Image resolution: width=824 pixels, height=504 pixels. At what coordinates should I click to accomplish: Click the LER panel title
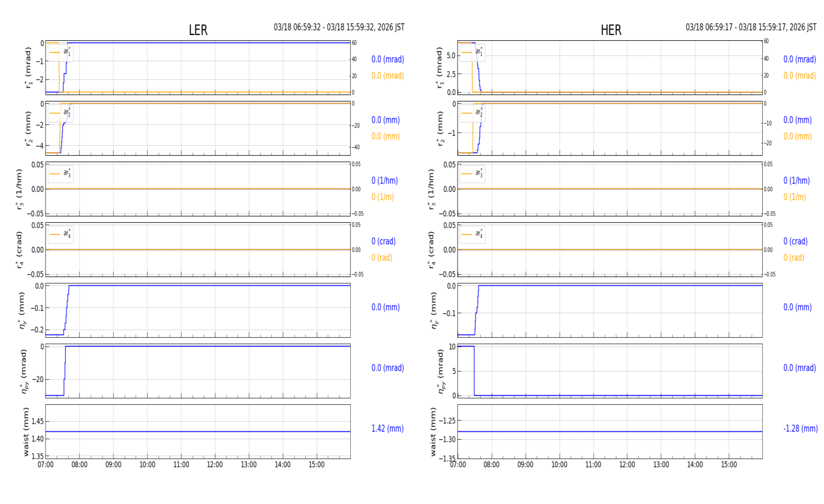point(198,30)
